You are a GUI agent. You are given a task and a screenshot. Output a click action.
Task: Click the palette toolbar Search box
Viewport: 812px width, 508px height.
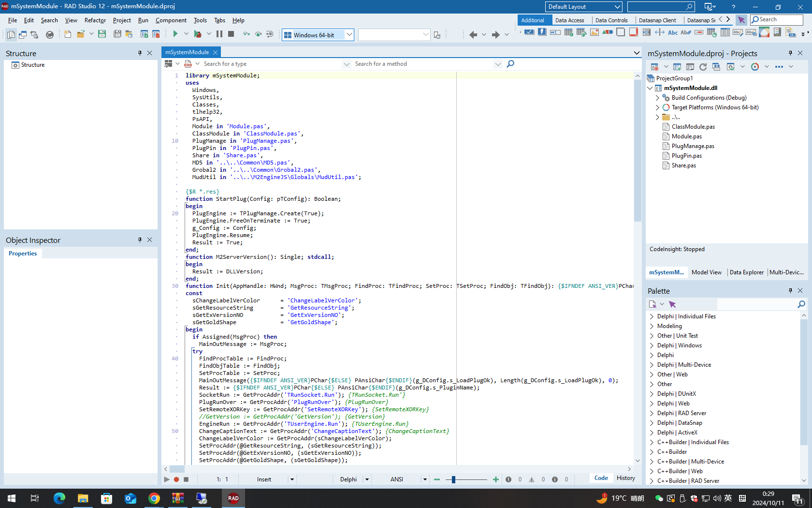[776, 19]
